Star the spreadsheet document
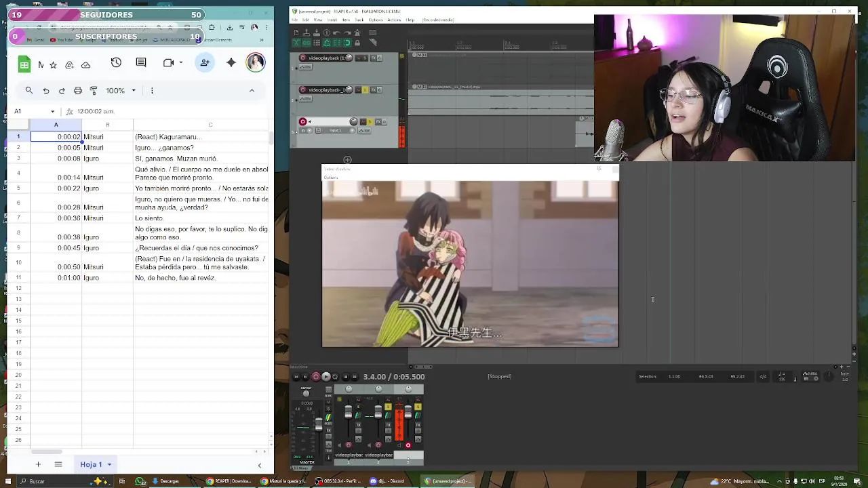 (x=54, y=65)
